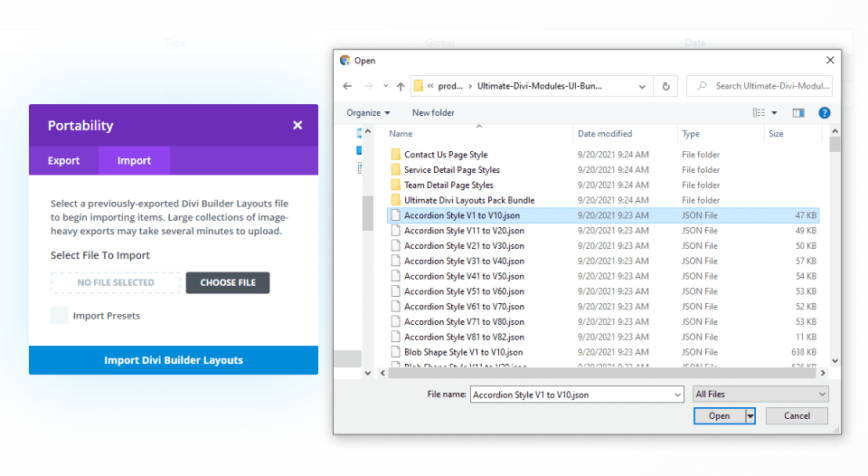This screenshot has width=868, height=476.
Task: Select Accordion Style V71 to V80.json
Action: pos(603,322)
